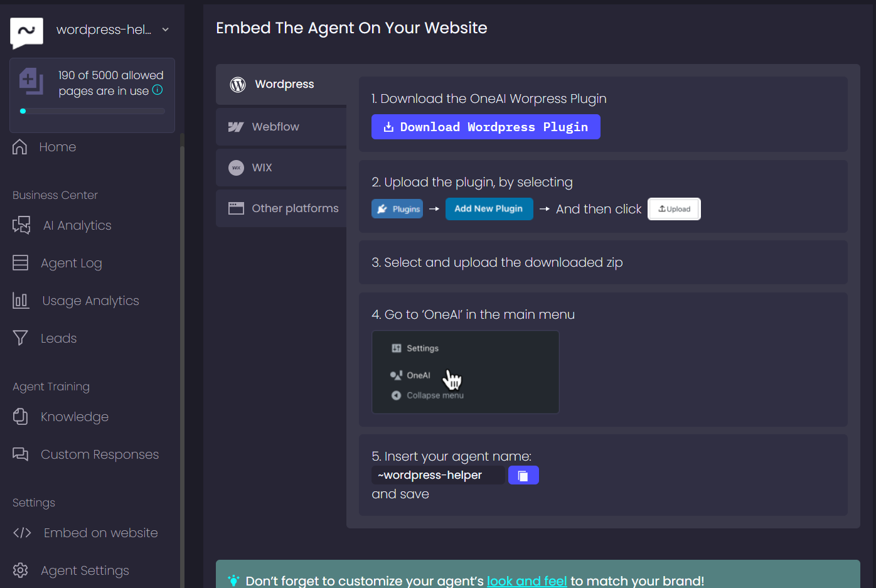Select the Webflow platform tab

[281, 127]
